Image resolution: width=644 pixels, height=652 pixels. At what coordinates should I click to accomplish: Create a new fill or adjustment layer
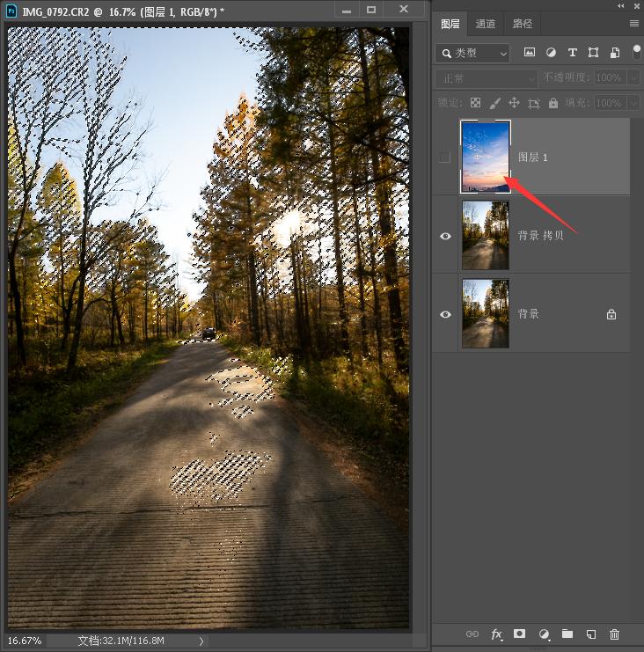click(x=544, y=634)
